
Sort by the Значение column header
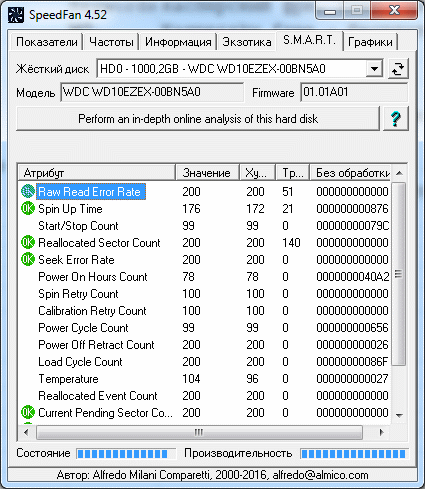(x=207, y=173)
